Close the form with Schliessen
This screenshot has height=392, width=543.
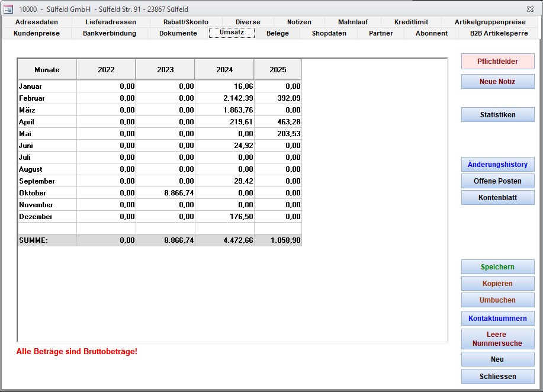(497, 376)
